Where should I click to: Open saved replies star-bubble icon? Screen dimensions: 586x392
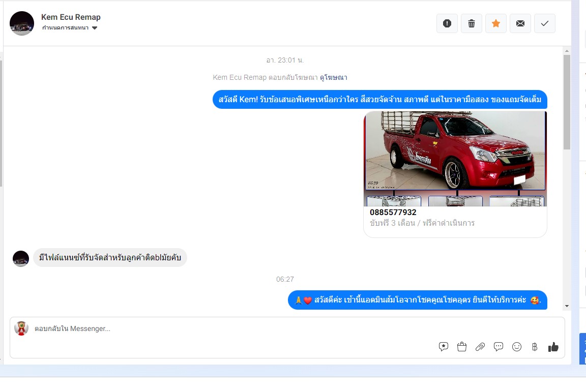(444, 347)
